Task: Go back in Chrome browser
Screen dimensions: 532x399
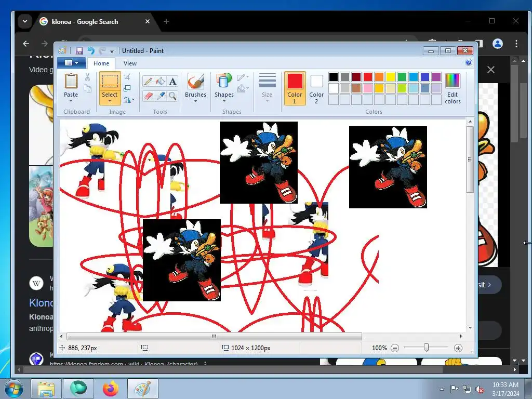Action: coord(26,44)
